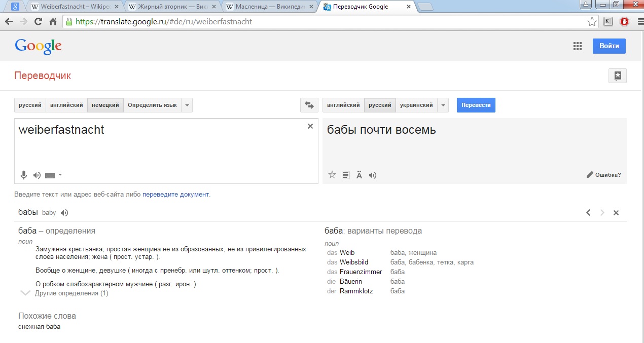The width and height of the screenshot is (644, 343).
Task: Select украинский as target language
Action: (416, 105)
